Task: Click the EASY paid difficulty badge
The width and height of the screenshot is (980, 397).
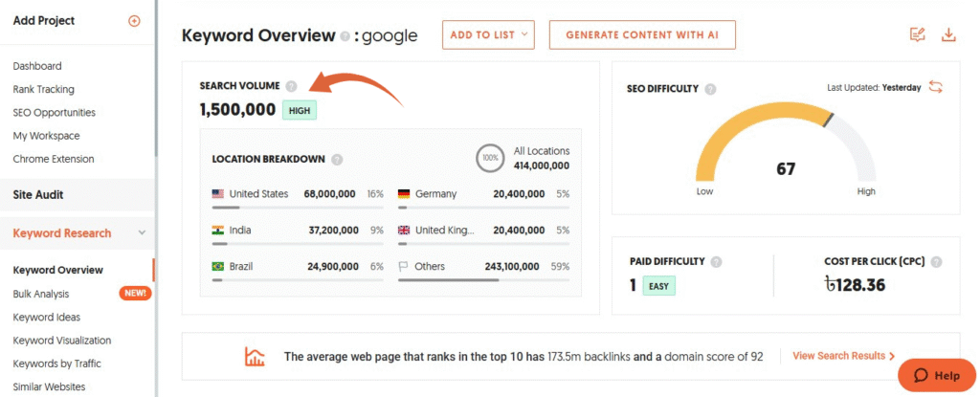Action: click(658, 286)
